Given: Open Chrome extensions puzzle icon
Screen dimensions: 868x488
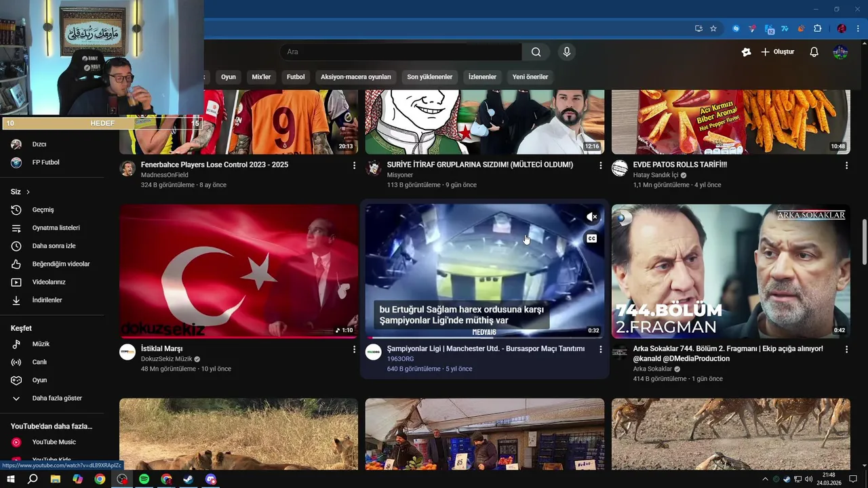Looking at the screenshot, I should (x=818, y=28).
